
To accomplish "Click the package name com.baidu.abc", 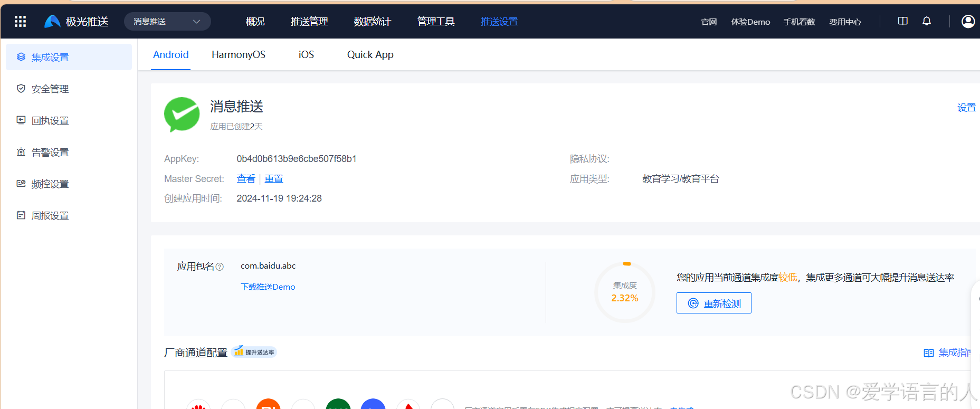I will 268,265.
